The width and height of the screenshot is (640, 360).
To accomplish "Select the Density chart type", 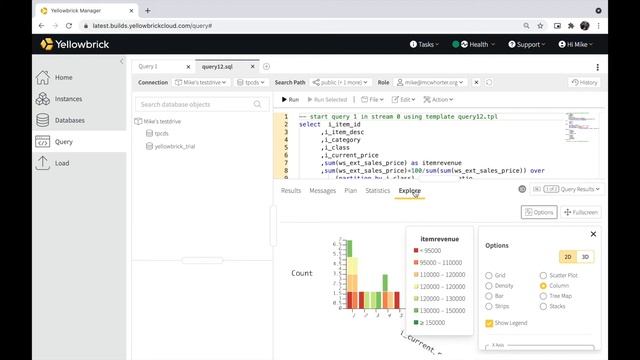I will click(489, 286).
